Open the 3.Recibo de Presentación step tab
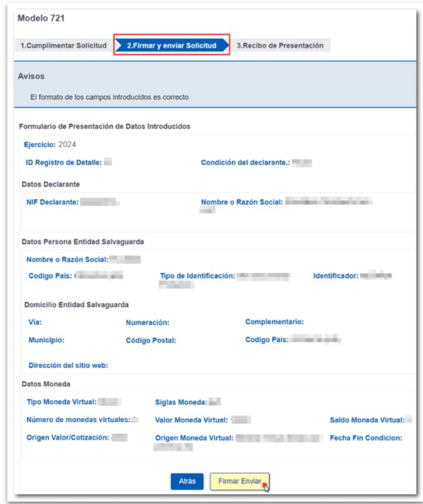423x504 pixels. [280, 45]
